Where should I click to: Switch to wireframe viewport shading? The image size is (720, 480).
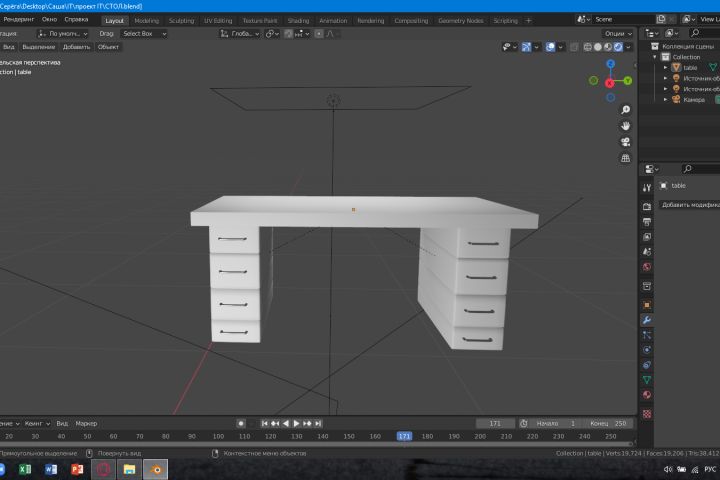(x=587, y=47)
